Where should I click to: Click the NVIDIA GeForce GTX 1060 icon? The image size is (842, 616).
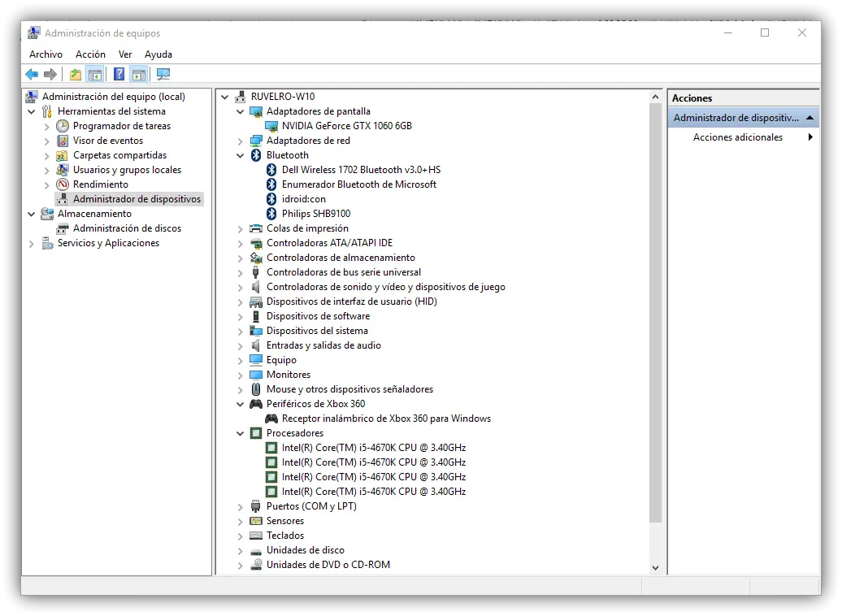pyautogui.click(x=271, y=126)
